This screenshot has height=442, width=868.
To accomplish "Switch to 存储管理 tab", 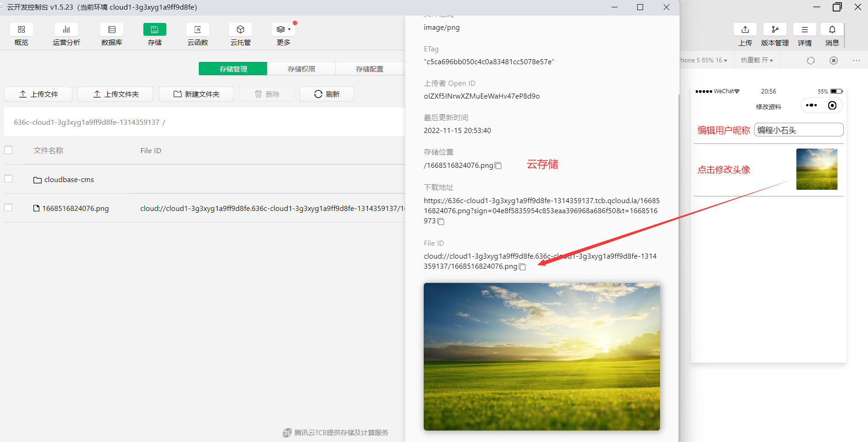I will pos(233,69).
